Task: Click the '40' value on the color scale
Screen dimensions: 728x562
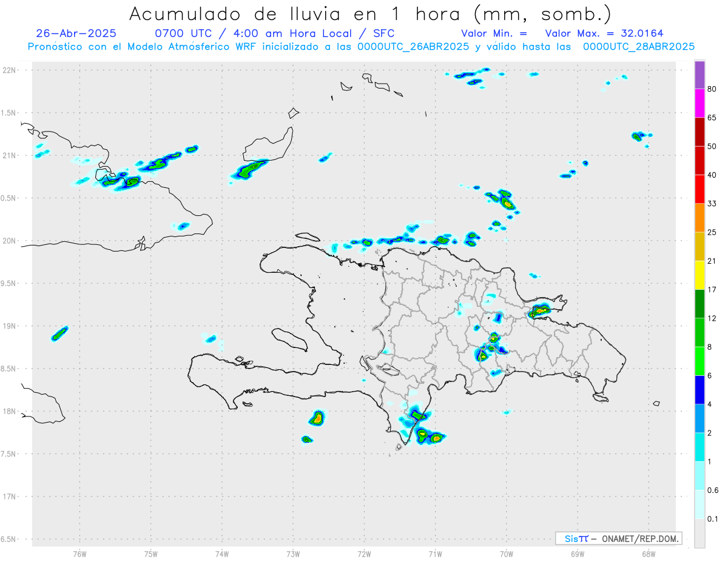Action: pos(712,175)
